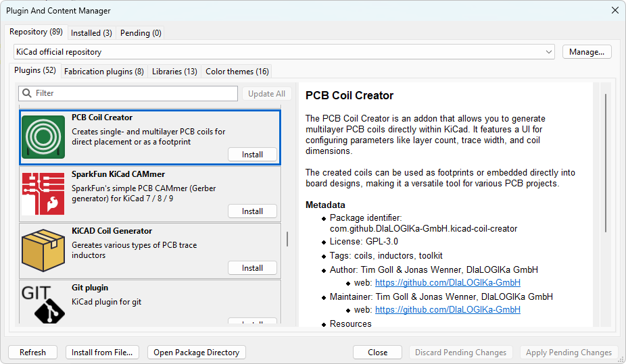
Task: Select the Plugins (52) tab
Action: pos(35,70)
